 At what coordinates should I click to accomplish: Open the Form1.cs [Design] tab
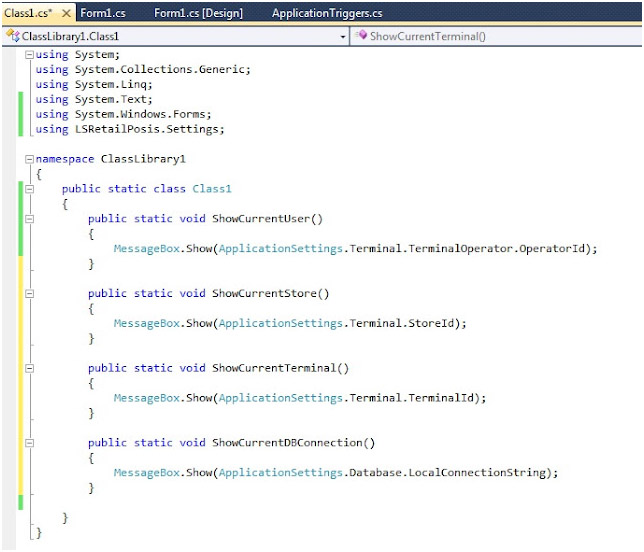198,13
